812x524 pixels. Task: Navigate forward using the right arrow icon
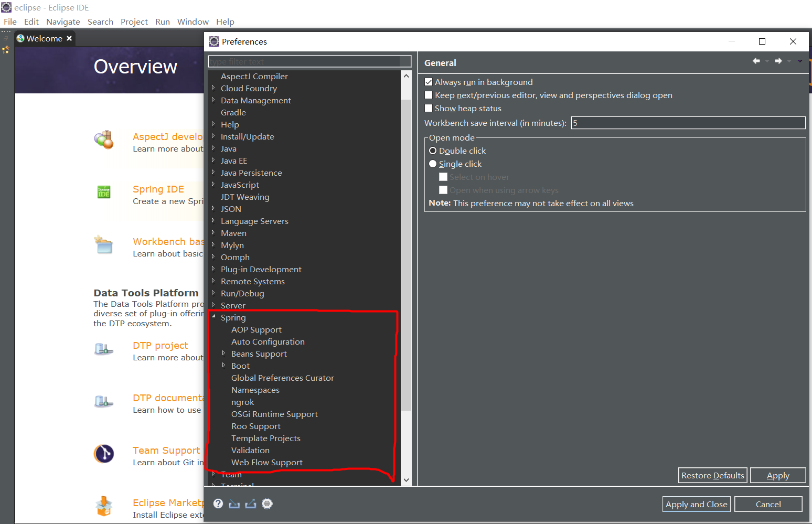778,61
